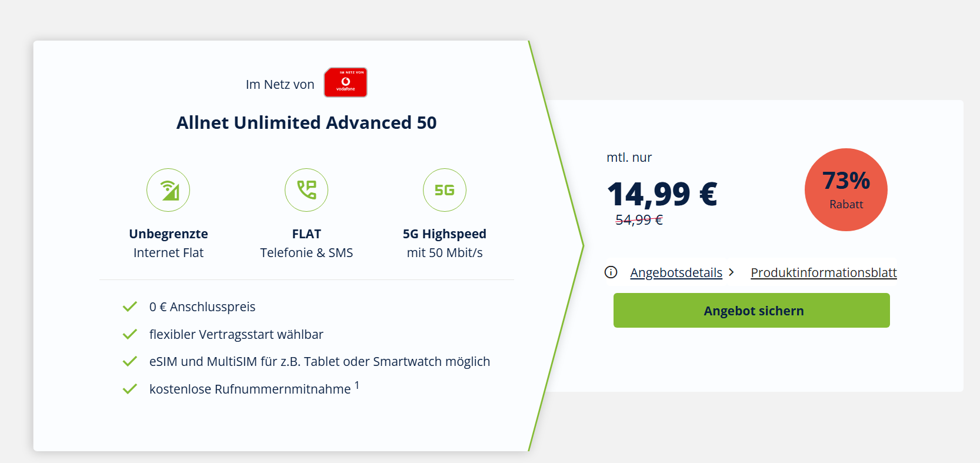
Task: Click the info circle icon beside Angebotsdetails
Action: 611,272
